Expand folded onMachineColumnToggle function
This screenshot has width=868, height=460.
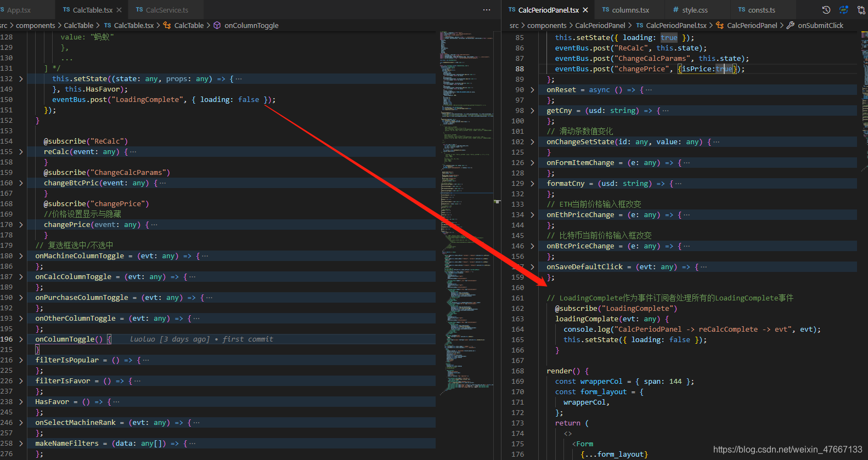pyautogui.click(x=21, y=256)
